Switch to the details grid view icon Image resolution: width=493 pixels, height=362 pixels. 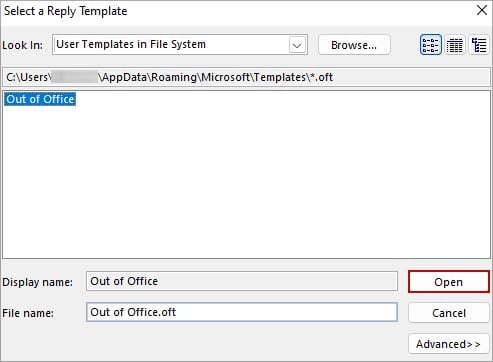[x=455, y=45]
